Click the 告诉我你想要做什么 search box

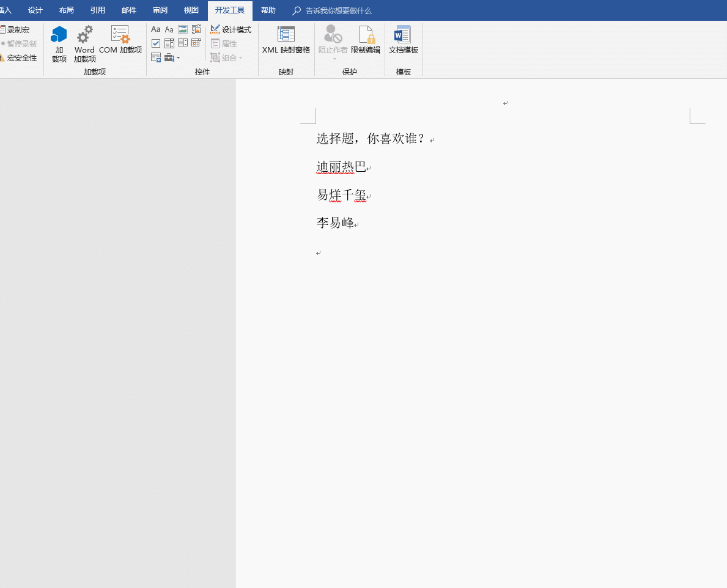338,11
